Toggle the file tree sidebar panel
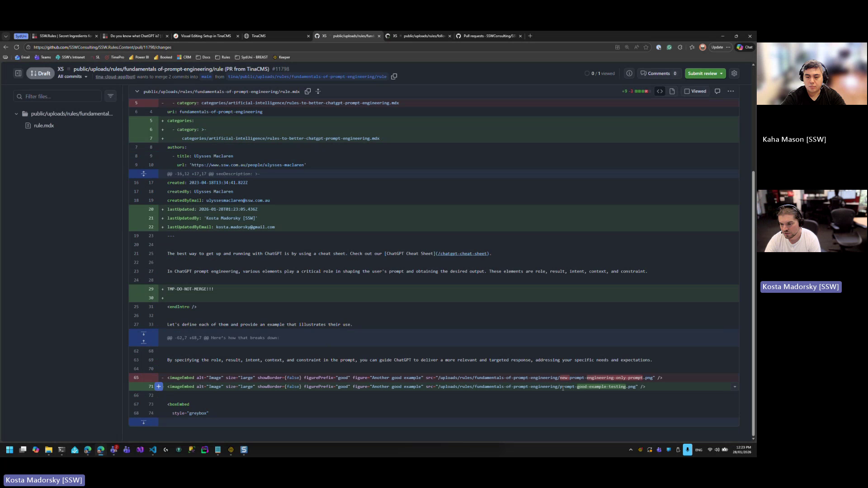This screenshot has height=488, width=868. pos(19,73)
